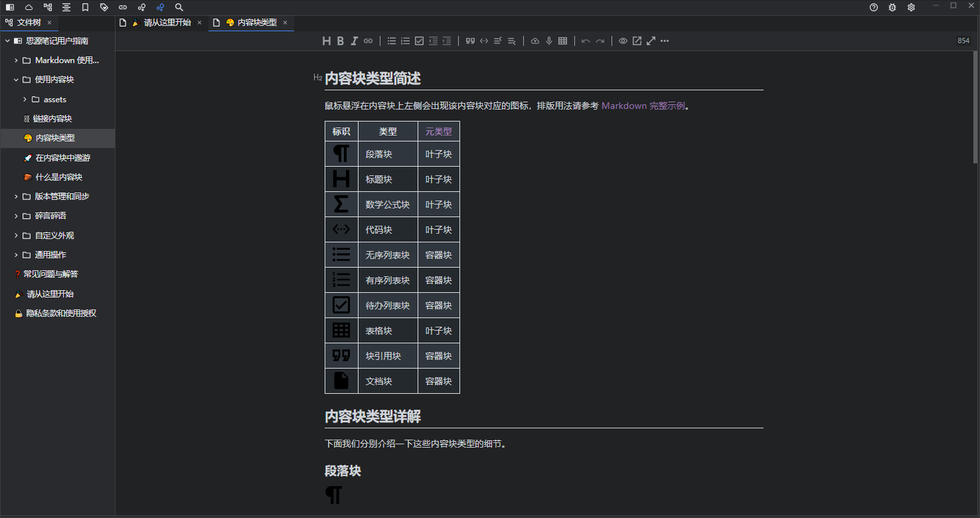The height and width of the screenshot is (518, 980).
Task: Click the blockquote icon in toolbar
Action: coord(470,41)
